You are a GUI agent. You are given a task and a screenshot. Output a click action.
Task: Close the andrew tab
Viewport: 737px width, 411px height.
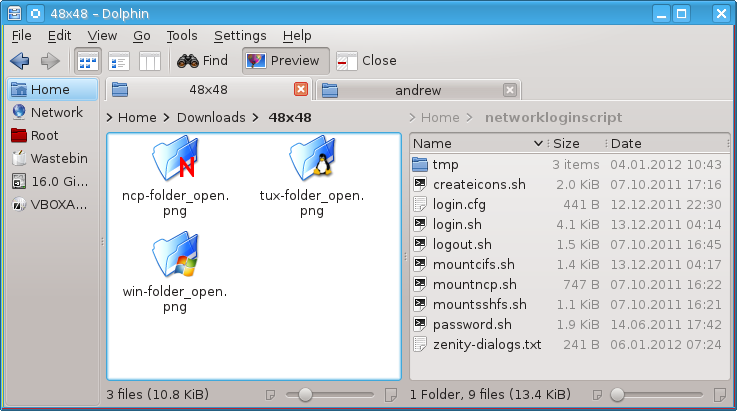(x=510, y=90)
